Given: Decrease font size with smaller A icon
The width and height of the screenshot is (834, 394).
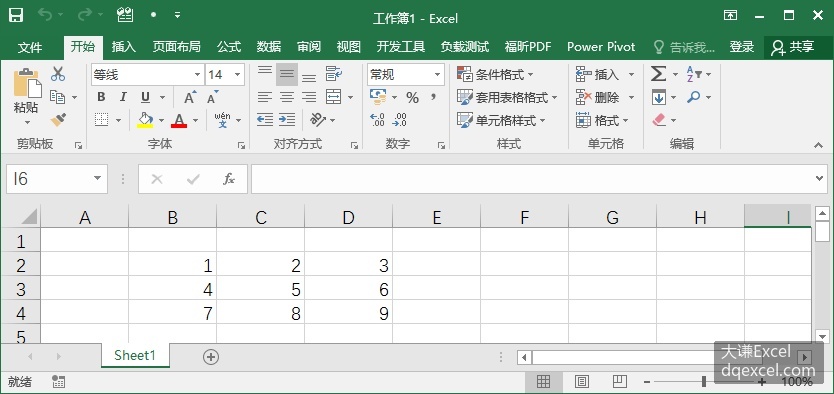Looking at the screenshot, I should coord(213,97).
